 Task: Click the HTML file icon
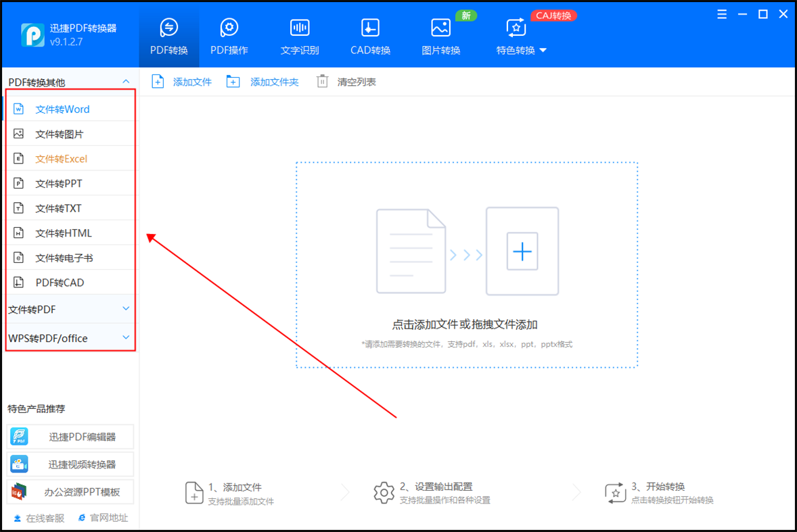[19, 233]
